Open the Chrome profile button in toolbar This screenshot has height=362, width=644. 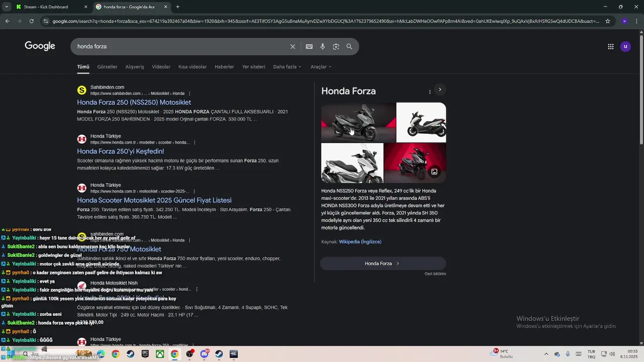[624, 21]
